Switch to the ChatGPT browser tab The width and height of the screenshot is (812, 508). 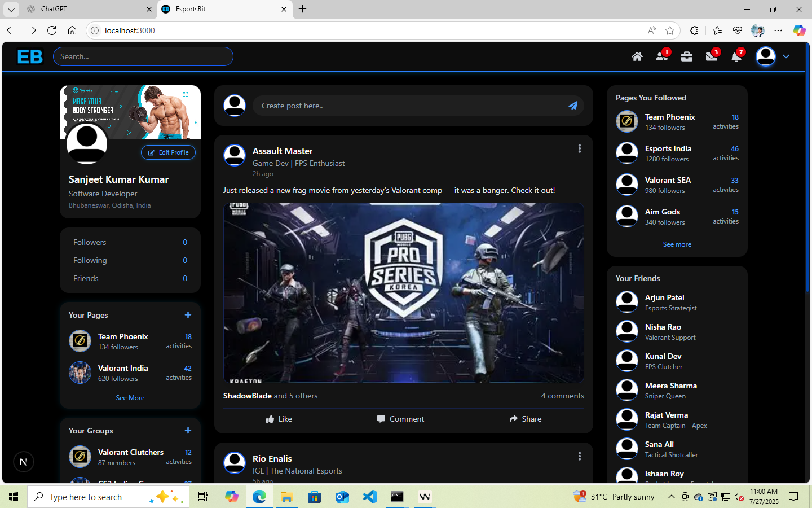(89, 9)
